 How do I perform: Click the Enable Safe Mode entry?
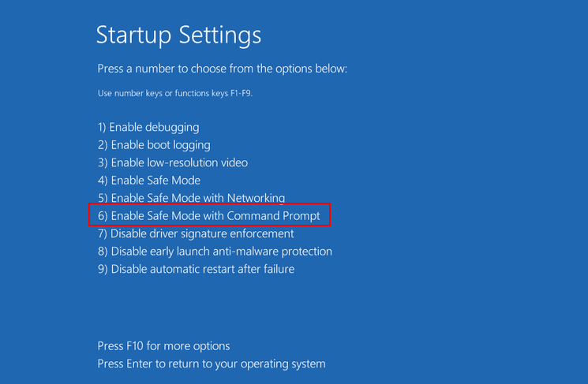pos(148,181)
